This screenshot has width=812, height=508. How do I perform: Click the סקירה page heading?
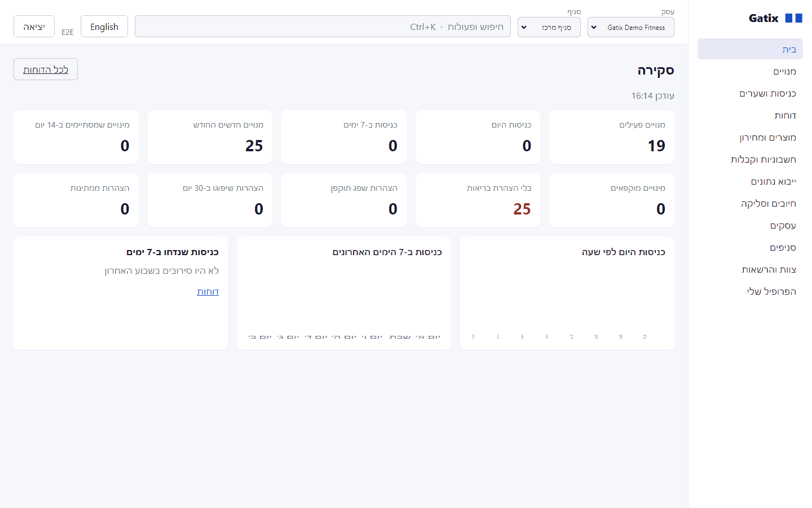[x=656, y=70]
